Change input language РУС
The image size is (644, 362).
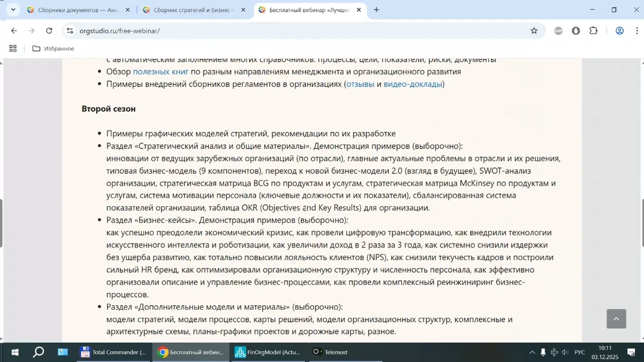[580, 352]
